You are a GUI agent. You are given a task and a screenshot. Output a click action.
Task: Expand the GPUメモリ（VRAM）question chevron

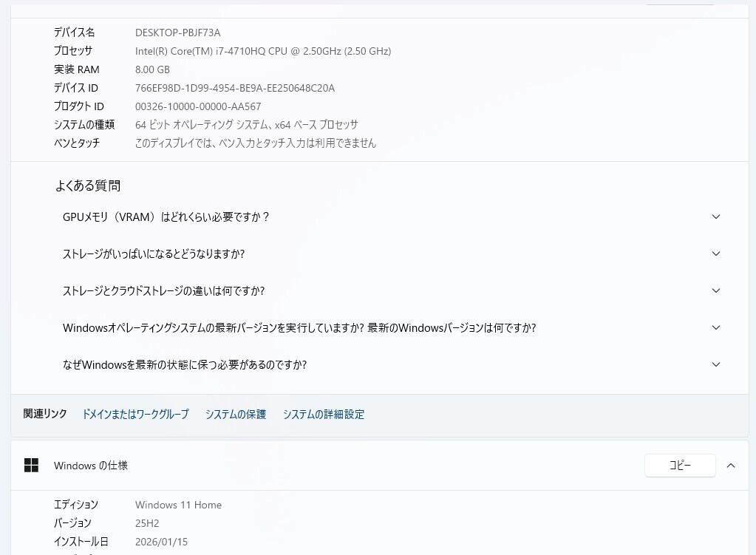coord(716,217)
